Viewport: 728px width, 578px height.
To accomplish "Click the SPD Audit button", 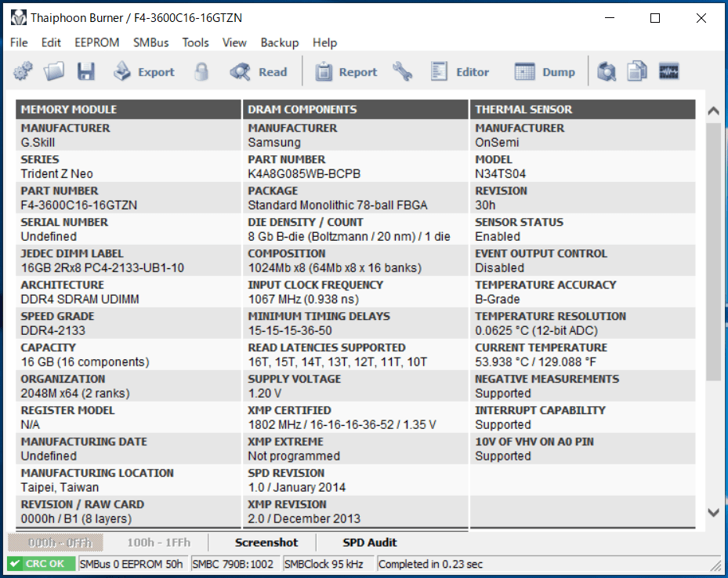I will click(370, 542).
